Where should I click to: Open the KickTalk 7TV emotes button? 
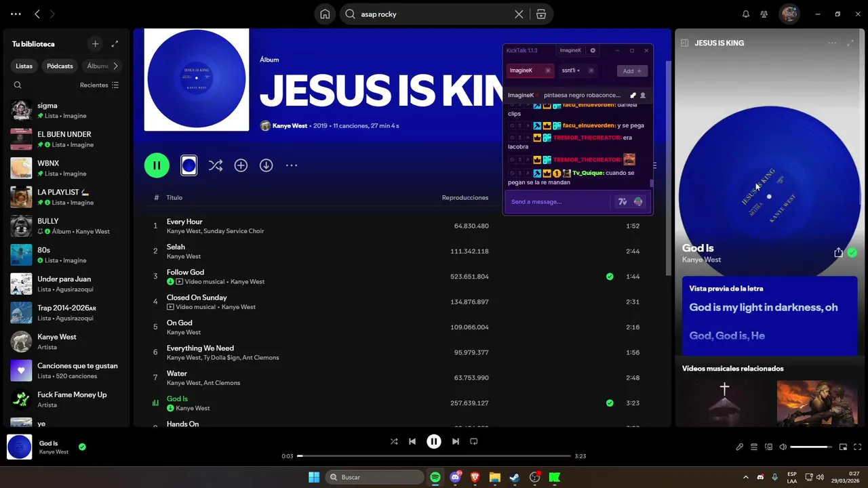click(x=623, y=202)
